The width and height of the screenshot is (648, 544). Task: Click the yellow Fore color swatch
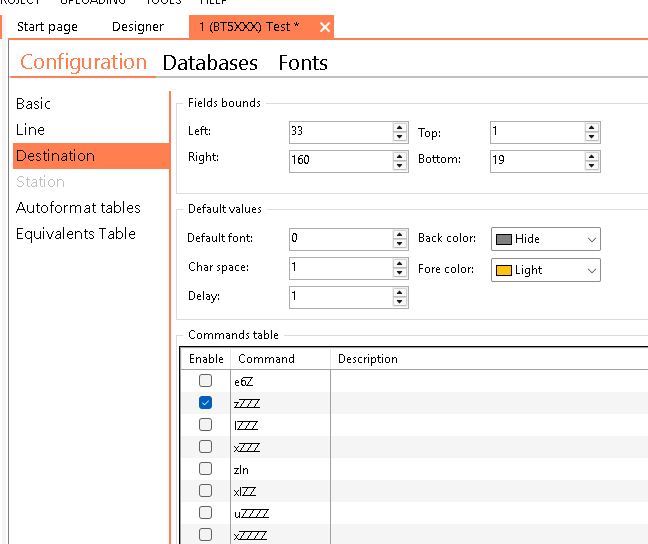coord(503,271)
